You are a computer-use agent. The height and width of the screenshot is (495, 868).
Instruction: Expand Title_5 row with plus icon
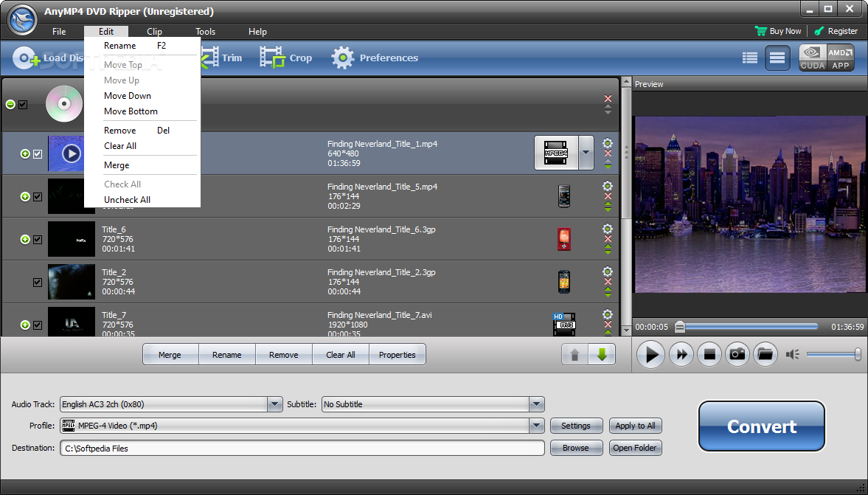[x=25, y=196]
